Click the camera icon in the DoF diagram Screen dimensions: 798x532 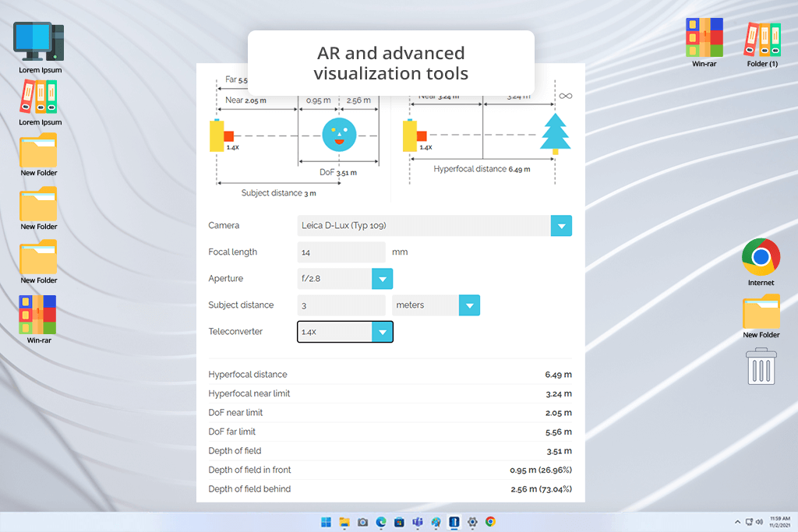(x=221, y=136)
